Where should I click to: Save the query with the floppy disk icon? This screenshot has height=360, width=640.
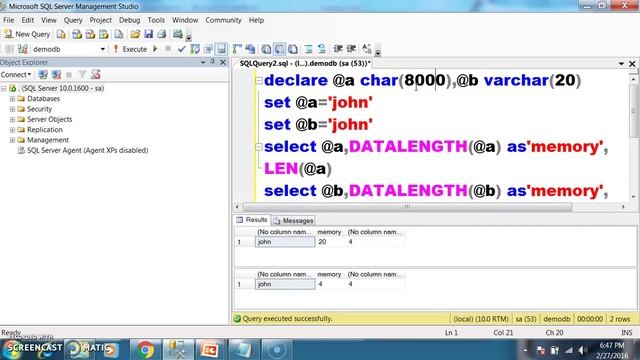click(149, 34)
